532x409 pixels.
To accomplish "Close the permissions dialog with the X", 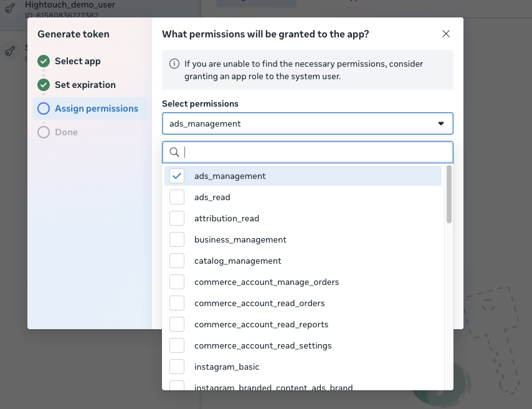I will tap(446, 34).
